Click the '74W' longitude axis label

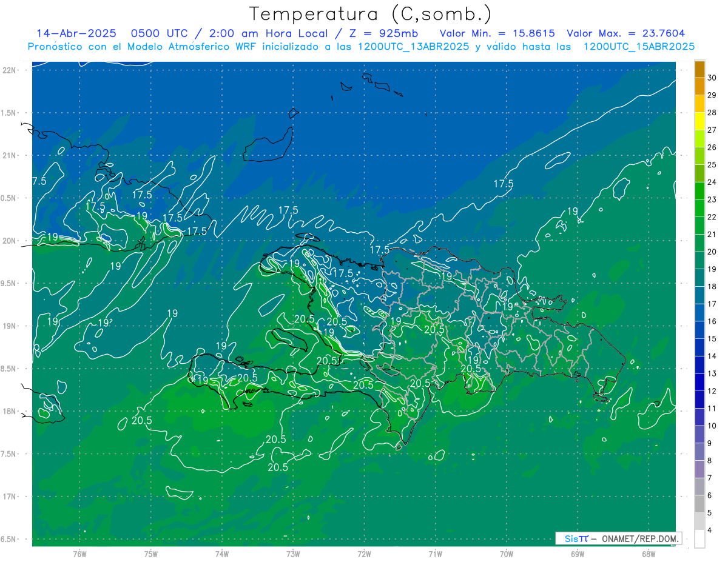pos(222,554)
